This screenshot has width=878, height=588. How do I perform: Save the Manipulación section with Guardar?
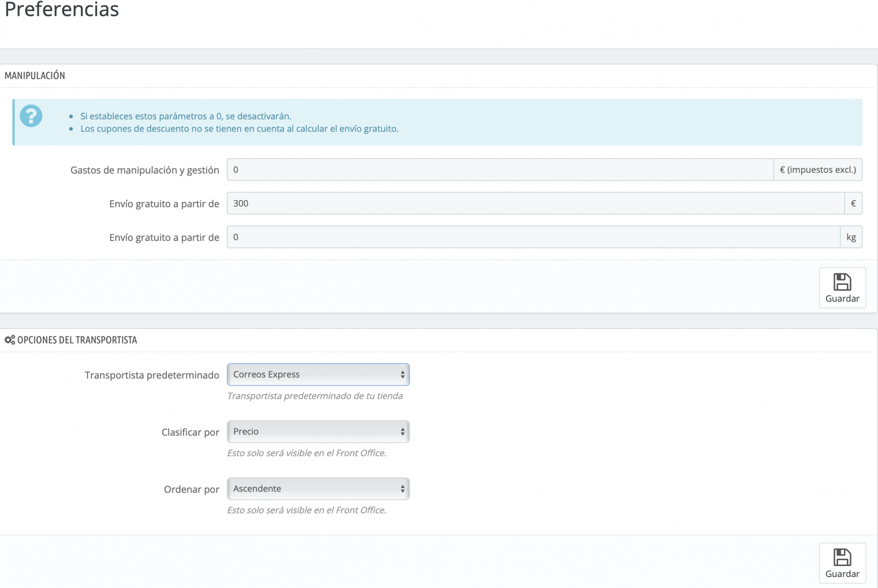842,288
